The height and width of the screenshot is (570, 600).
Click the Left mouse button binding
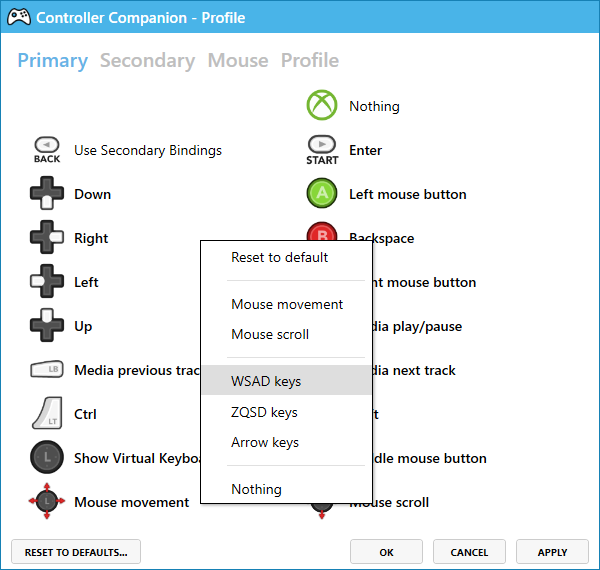click(x=408, y=194)
